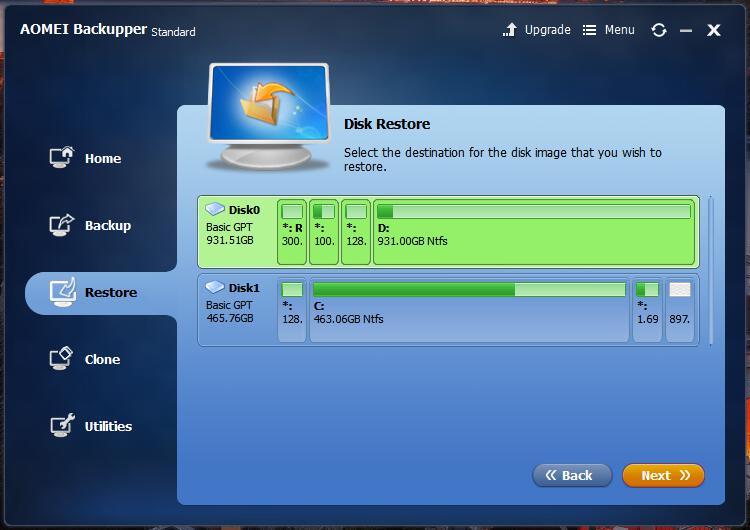
Task: Click the Clone icon in sidebar
Action: coord(61,358)
